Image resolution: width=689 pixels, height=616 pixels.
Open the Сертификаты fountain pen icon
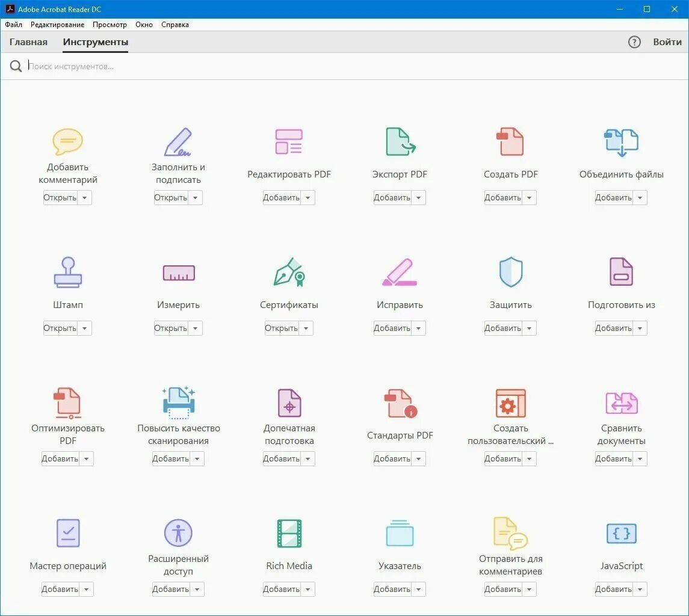289,273
